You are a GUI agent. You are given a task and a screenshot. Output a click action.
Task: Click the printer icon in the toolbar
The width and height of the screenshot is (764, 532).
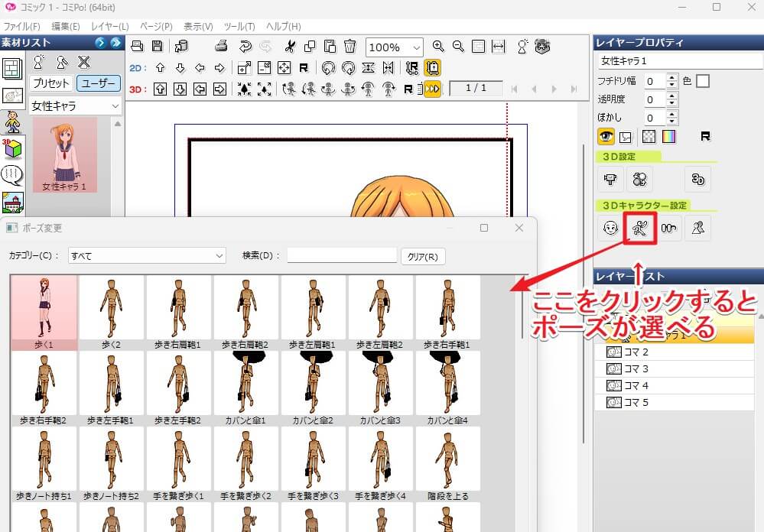(221, 47)
